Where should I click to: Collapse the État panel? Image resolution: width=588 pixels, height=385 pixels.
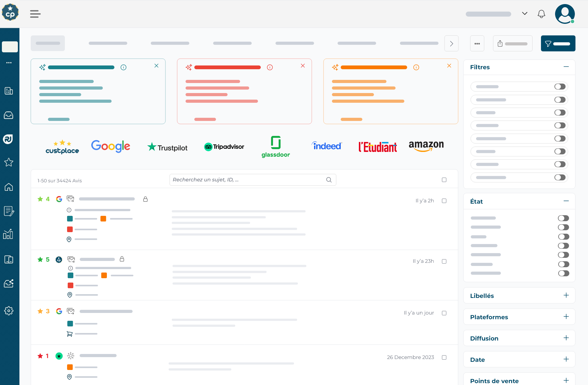pos(566,201)
